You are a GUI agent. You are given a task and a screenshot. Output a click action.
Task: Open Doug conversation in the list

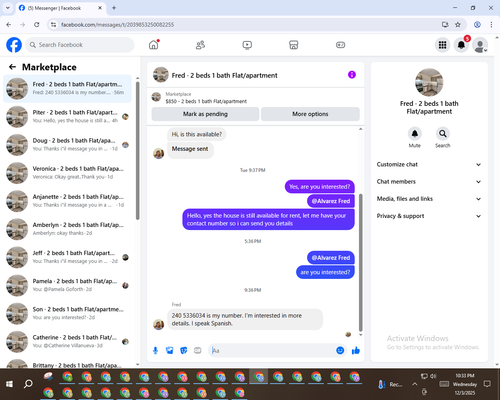pyautogui.click(x=67, y=145)
